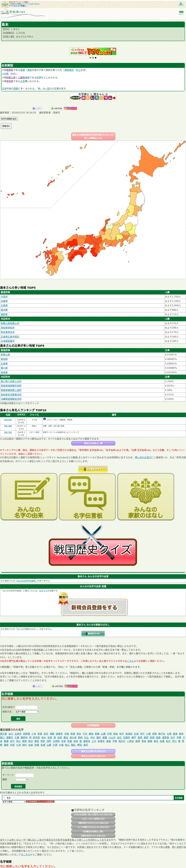Click the 名字(漢字) input field
This screenshot has width=186, height=868.
pos(26,707)
